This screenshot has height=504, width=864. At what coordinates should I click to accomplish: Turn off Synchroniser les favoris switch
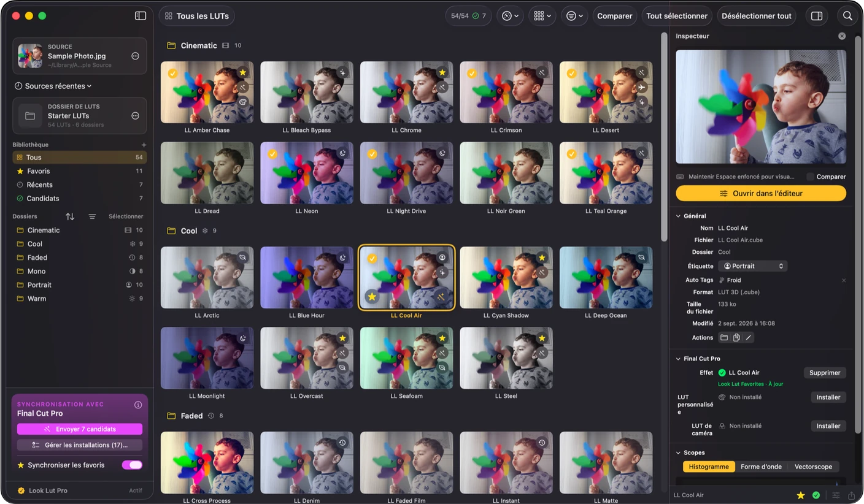click(133, 465)
